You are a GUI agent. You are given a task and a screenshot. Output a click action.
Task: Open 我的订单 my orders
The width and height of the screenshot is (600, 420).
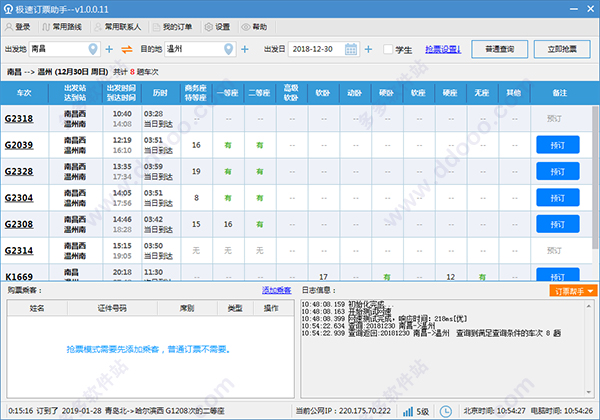[x=173, y=27]
